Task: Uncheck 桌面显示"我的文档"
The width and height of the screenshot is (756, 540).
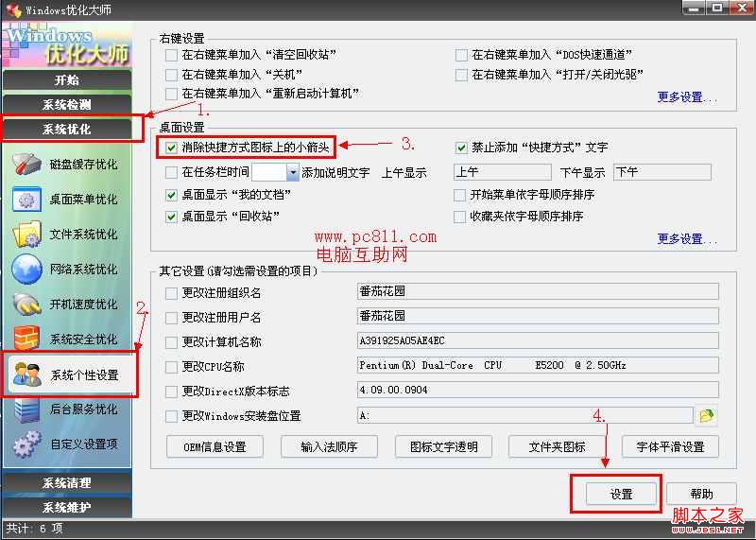Action: pyautogui.click(x=171, y=195)
